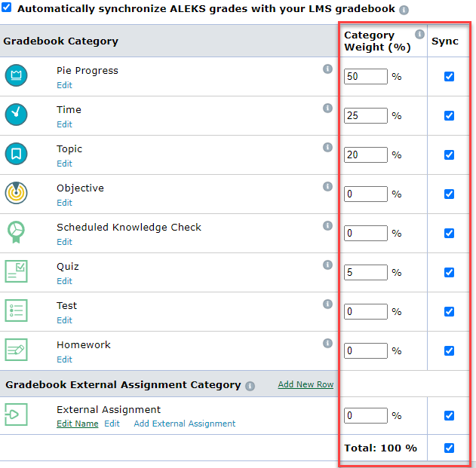Screen dimensions: 476x468
Task: Click the External Assignment category icon
Action: 16,414
